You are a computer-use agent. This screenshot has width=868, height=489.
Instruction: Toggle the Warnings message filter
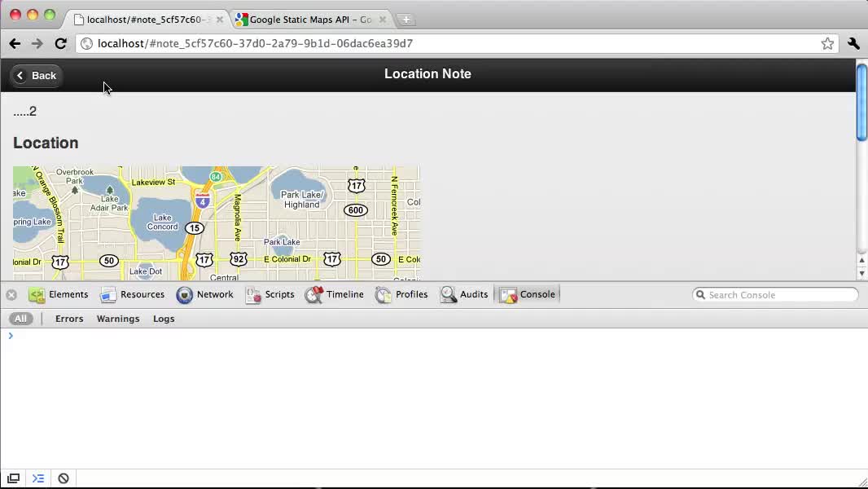[118, 319]
